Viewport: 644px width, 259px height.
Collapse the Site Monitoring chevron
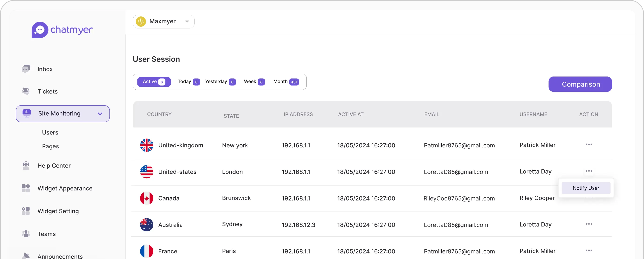(x=100, y=114)
